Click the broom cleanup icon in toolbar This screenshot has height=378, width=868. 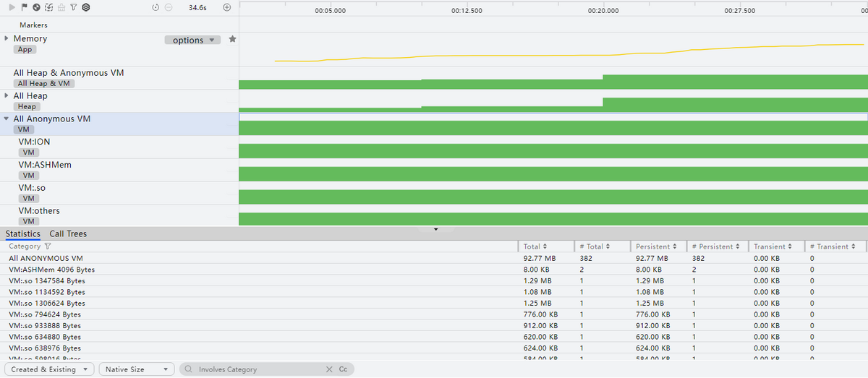coord(61,7)
